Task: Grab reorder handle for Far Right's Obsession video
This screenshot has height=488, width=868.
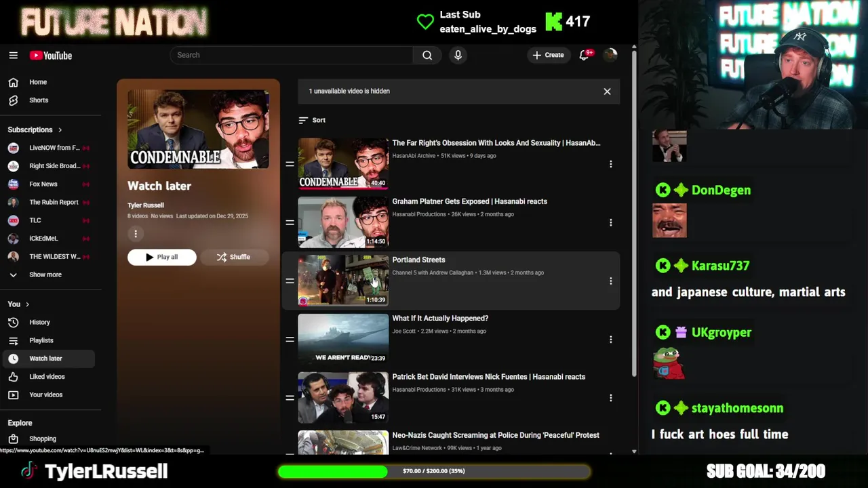Action: (x=290, y=164)
